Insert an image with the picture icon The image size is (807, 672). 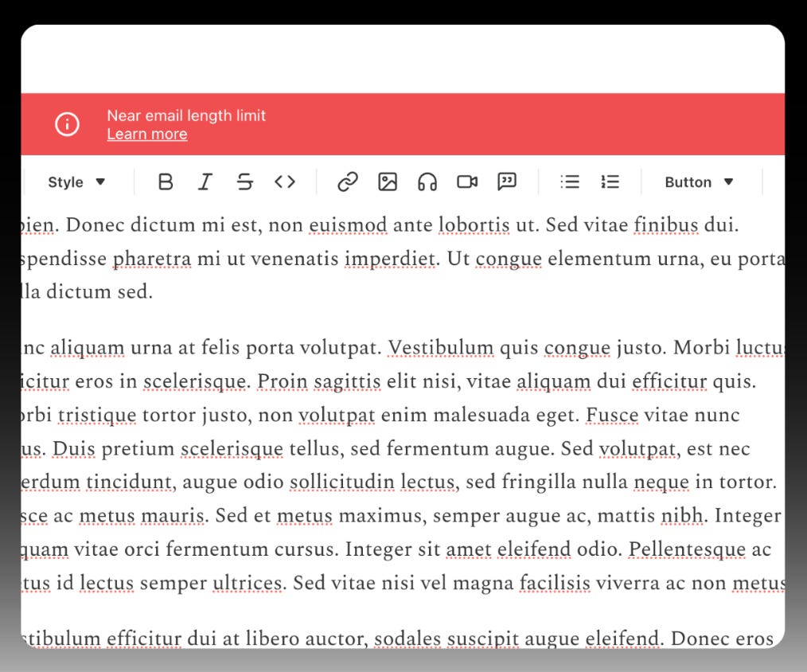pos(388,182)
